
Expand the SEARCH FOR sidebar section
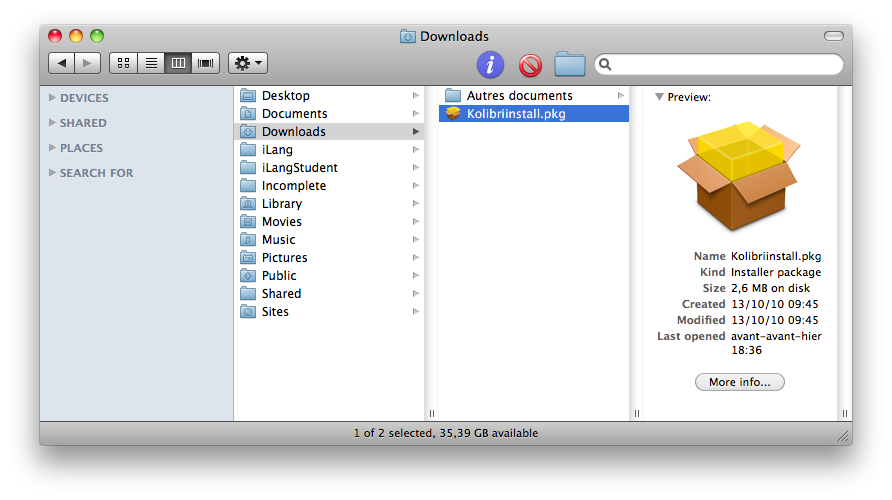pos(52,173)
